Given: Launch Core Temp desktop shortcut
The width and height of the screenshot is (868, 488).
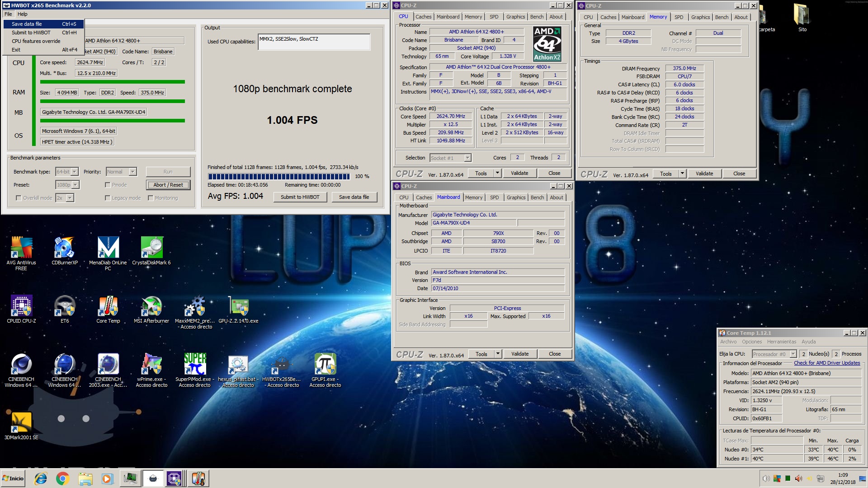Looking at the screenshot, I should [108, 309].
